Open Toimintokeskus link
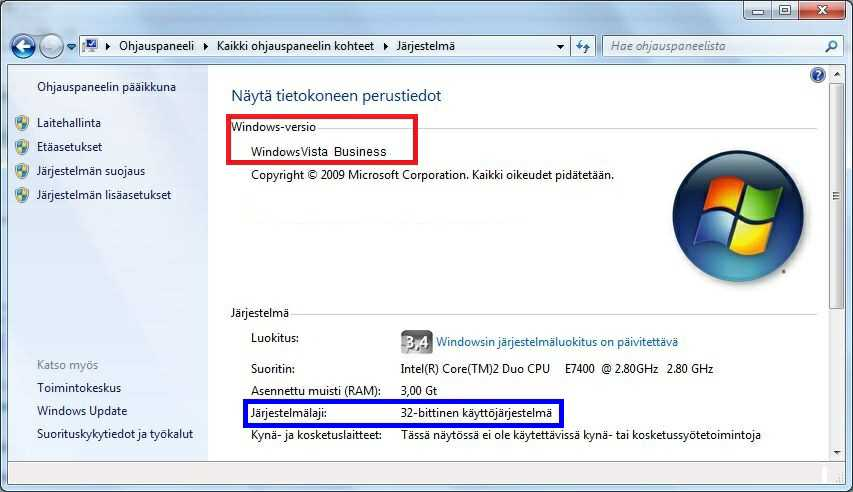Screen dimensions: 853x492 coord(79,388)
